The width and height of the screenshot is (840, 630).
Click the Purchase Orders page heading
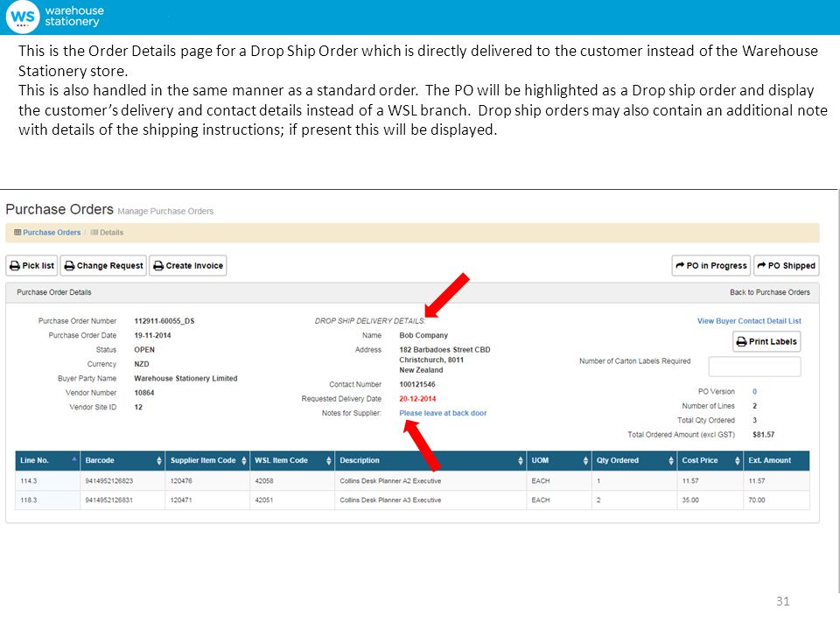click(x=59, y=209)
